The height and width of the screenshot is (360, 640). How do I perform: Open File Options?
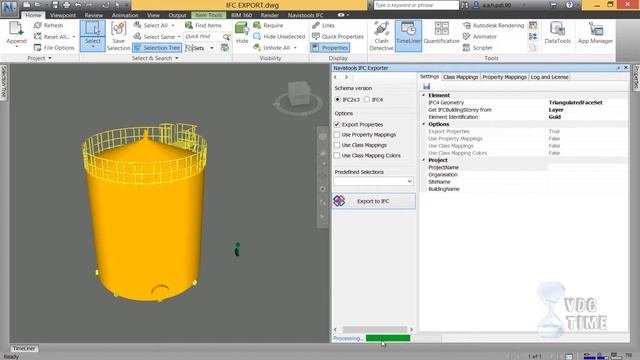[x=54, y=48]
